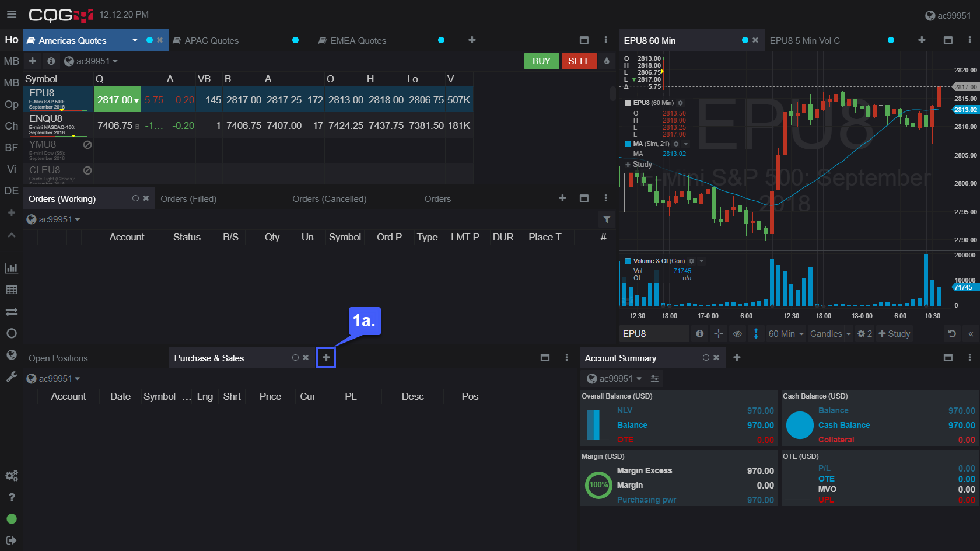Open the Americas Quotes tab dropdown arrow

click(x=135, y=40)
